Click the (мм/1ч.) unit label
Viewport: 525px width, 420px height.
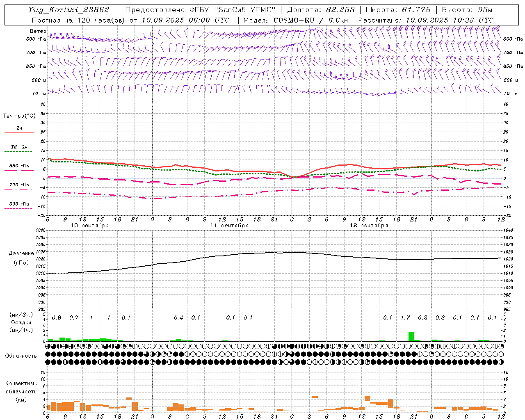21,330
